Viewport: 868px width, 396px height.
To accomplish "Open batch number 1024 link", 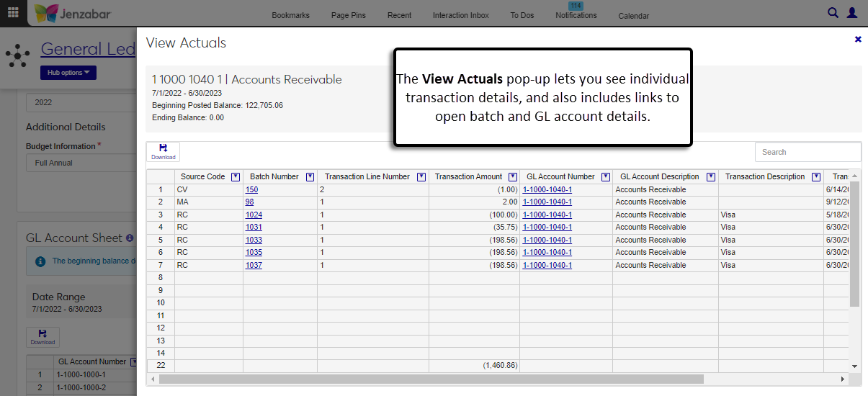I will [254, 215].
